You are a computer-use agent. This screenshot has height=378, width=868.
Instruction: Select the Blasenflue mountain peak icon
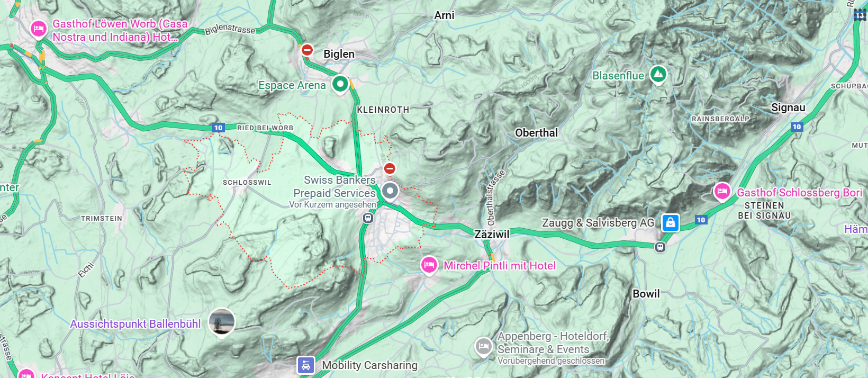tap(658, 75)
